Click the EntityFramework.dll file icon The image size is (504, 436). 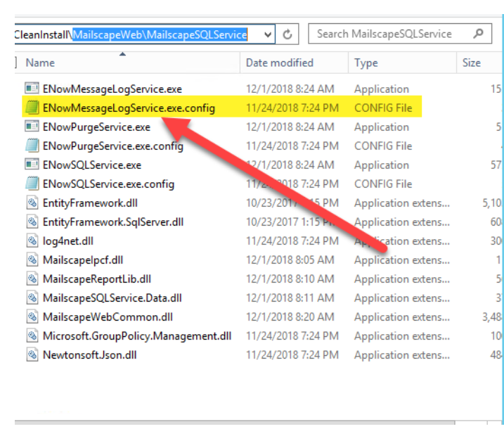(x=32, y=203)
